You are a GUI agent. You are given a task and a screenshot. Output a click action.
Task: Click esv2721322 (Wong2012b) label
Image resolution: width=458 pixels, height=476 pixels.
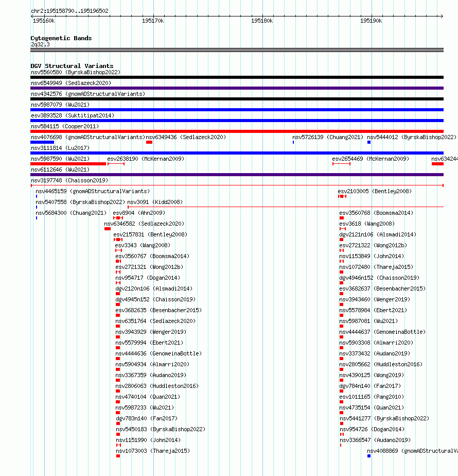tap(374, 245)
